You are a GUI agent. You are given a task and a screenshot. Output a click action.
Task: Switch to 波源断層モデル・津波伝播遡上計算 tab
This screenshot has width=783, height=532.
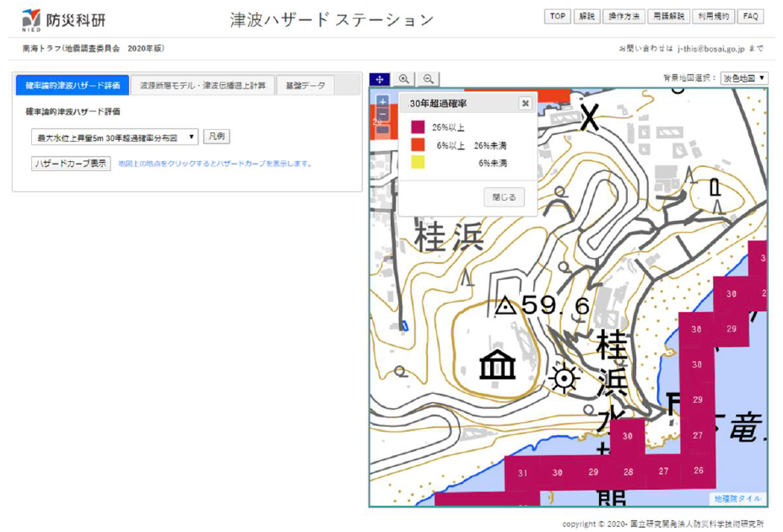[202, 86]
